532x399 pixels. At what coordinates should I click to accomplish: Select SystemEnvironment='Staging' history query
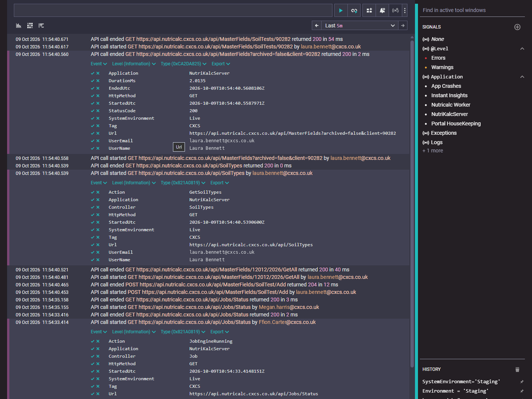tap(461, 382)
